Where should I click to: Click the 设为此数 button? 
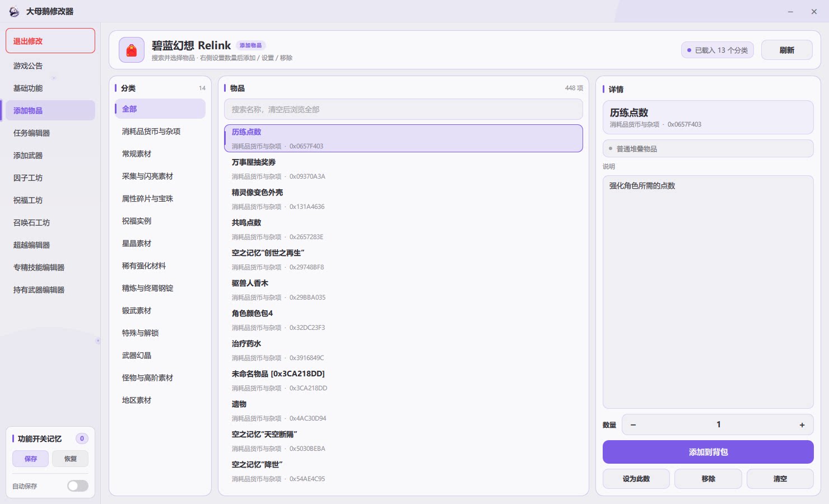coord(636,479)
